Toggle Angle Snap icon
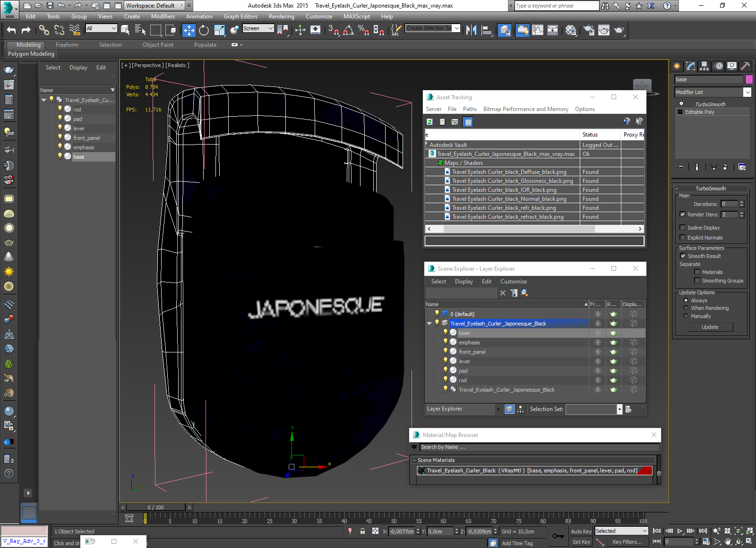The height and width of the screenshot is (548, 756). tap(348, 30)
